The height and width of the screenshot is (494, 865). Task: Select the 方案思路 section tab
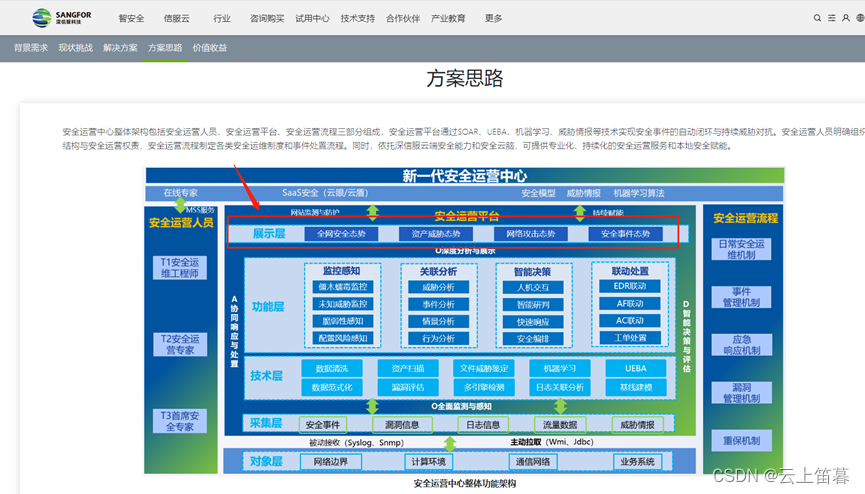165,48
